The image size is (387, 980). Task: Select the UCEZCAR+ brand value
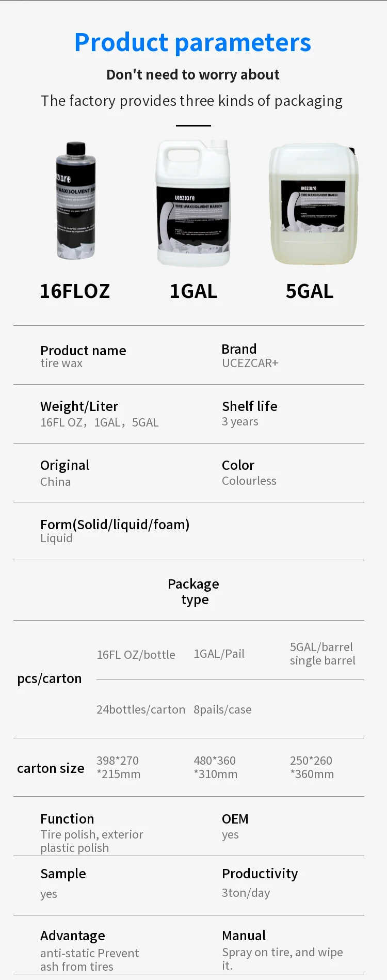[250, 363]
